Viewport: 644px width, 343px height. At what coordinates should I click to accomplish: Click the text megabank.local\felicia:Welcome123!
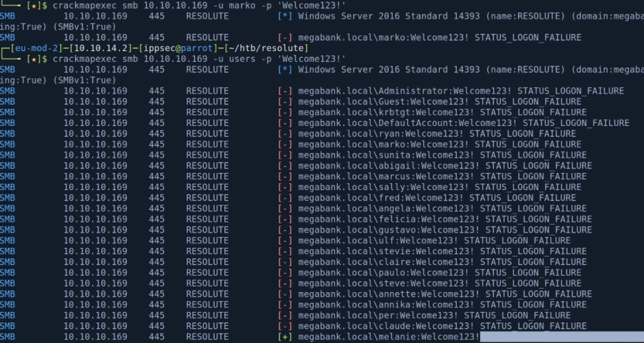[x=389, y=219]
